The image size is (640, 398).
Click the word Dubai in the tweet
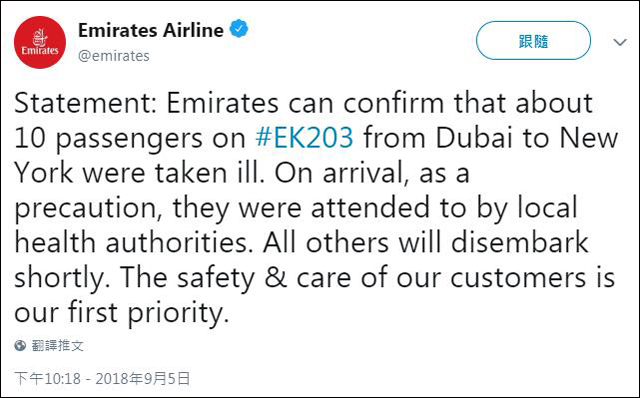click(x=474, y=138)
